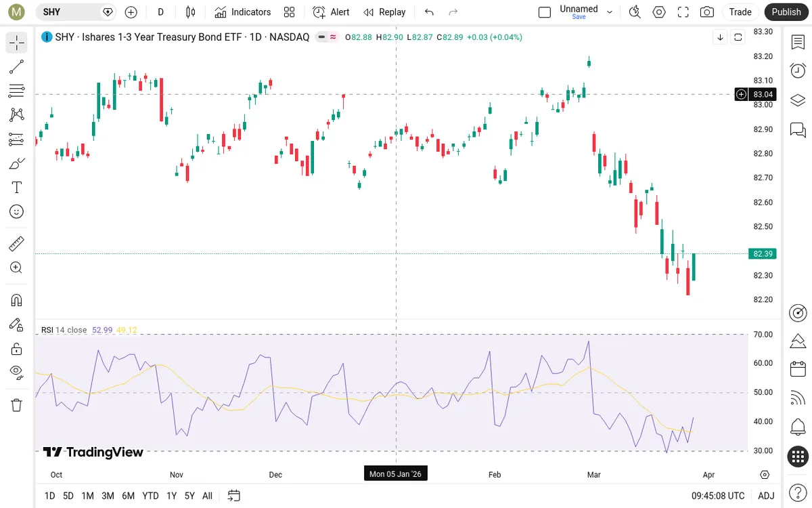This screenshot has height=508, width=812.
Task: Click the user avatar M
Action: click(17, 12)
